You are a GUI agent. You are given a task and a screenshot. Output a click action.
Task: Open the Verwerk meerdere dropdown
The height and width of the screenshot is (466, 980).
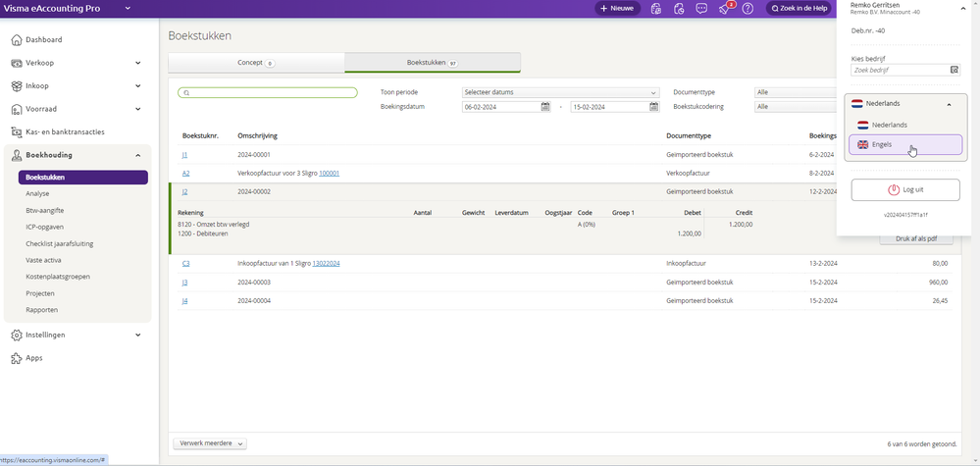(x=210, y=443)
